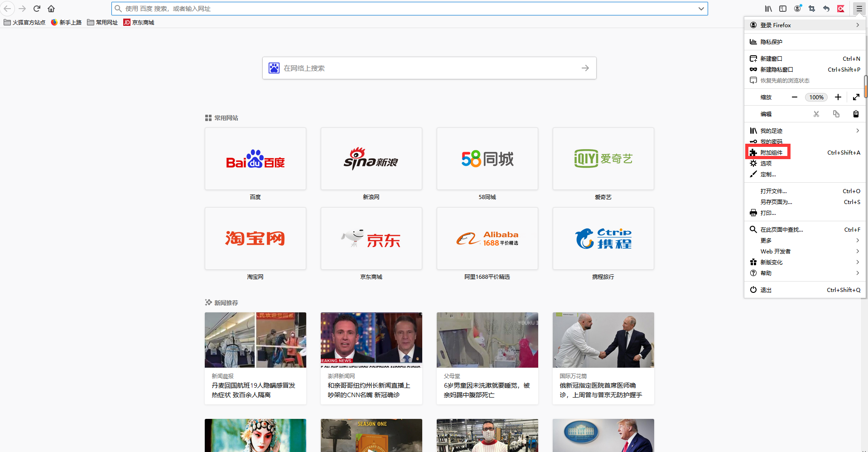This screenshot has width=868, height=452.
Task: Open the 百度 site tile
Action: [256, 159]
